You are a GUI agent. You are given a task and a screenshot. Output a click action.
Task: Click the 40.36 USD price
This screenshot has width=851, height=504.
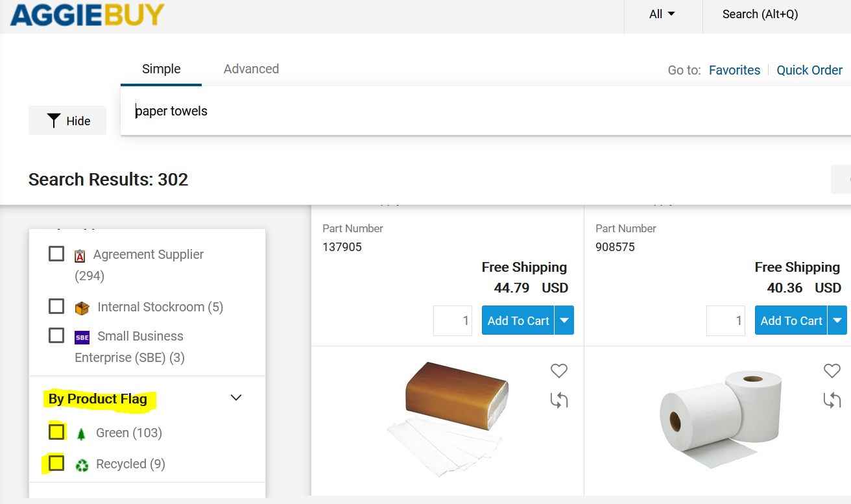pos(804,287)
